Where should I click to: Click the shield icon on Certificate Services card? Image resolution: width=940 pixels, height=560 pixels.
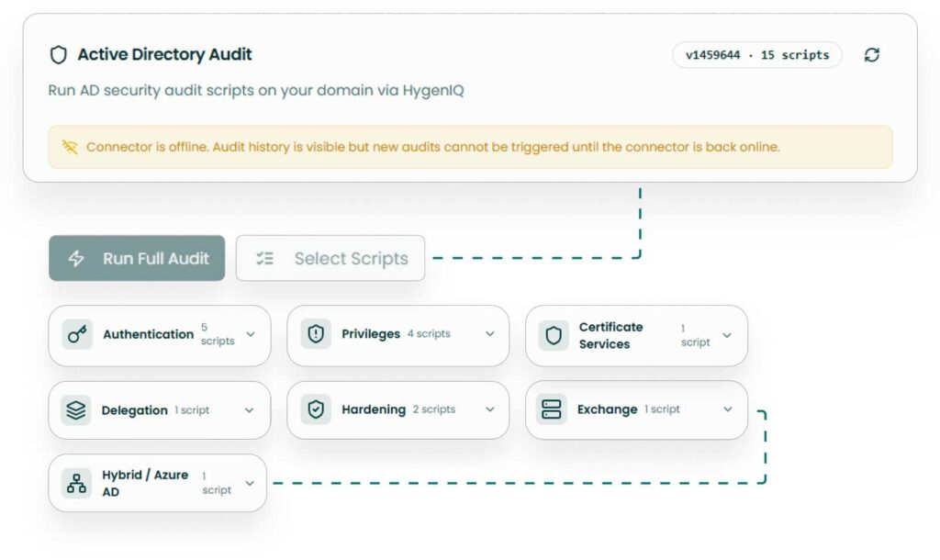pos(554,335)
